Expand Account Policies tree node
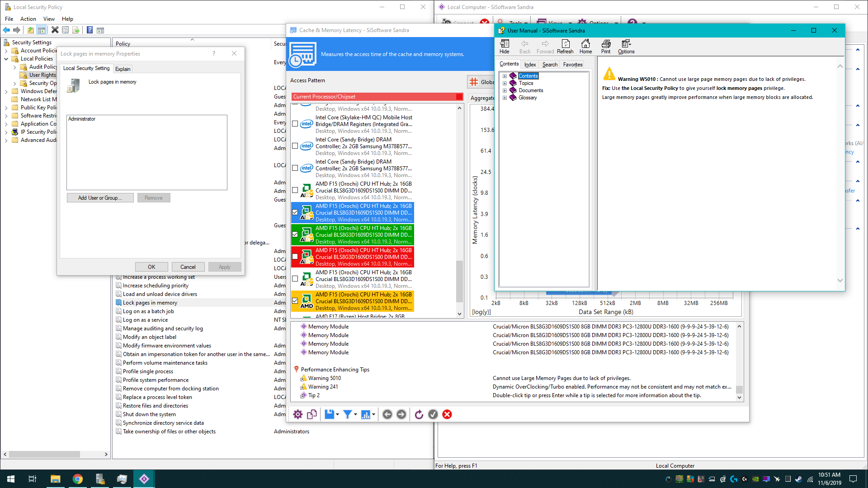 (x=6, y=51)
